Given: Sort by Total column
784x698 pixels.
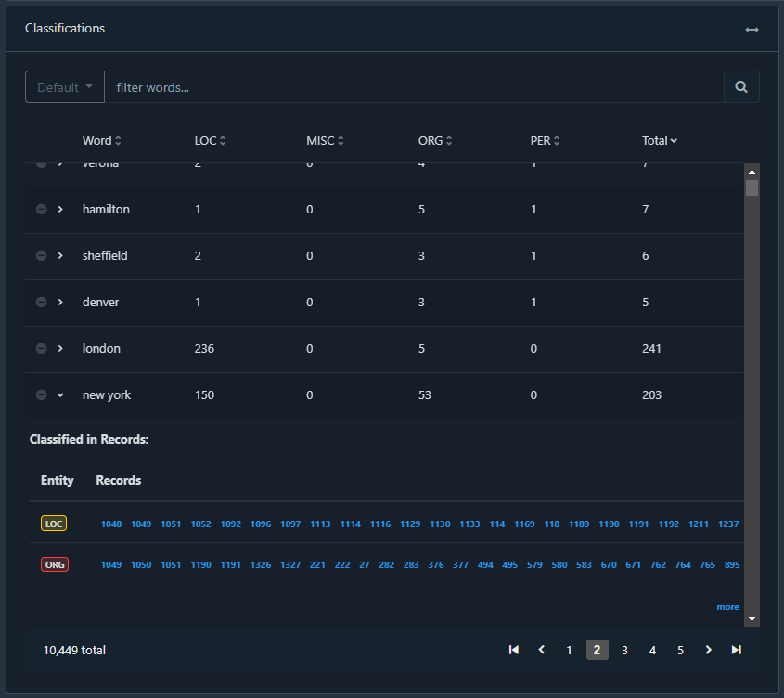Looking at the screenshot, I should coord(659,141).
